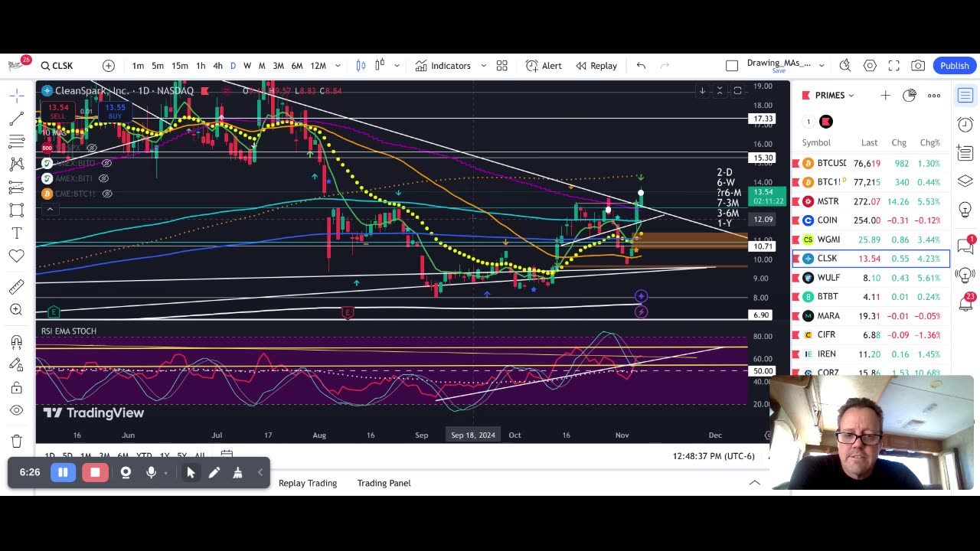
Task: Open the heart icons tool
Action: point(16,256)
